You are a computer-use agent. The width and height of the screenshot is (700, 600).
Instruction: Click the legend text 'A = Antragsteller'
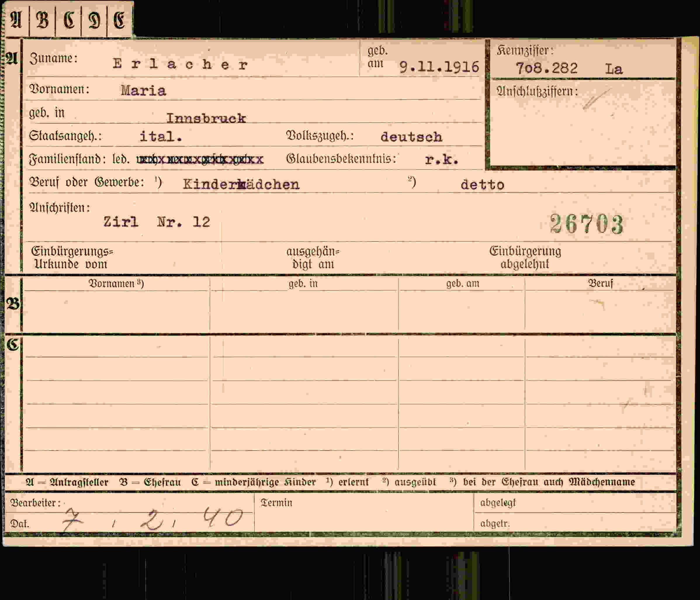(67, 482)
